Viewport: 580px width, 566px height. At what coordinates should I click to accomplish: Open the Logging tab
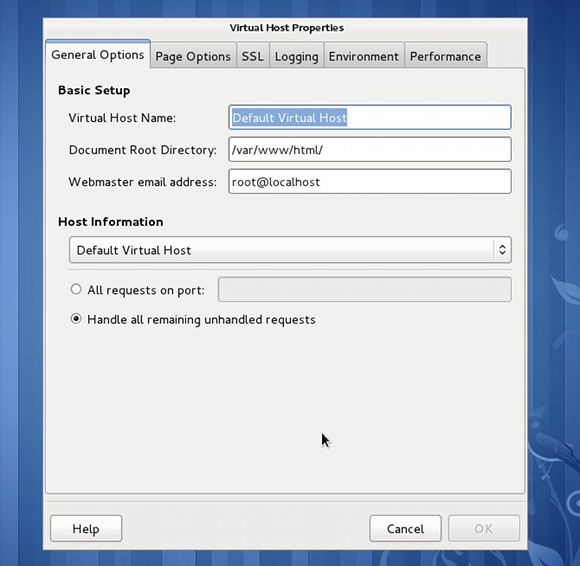[296, 56]
